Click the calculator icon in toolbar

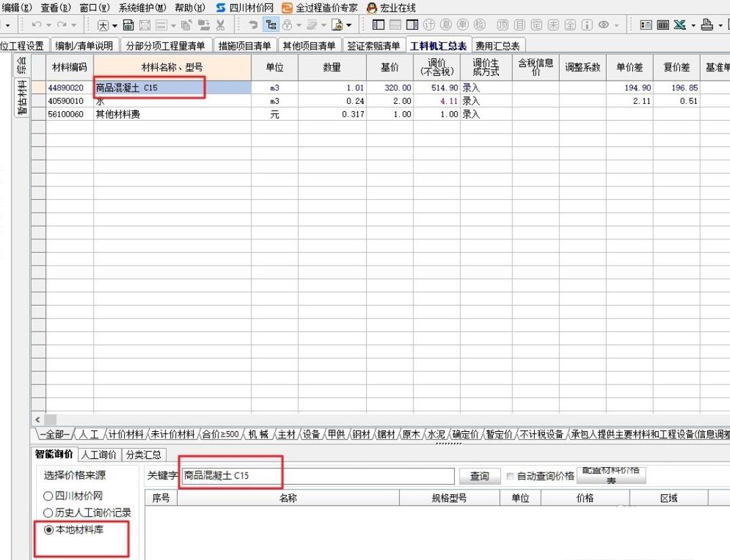click(129, 24)
